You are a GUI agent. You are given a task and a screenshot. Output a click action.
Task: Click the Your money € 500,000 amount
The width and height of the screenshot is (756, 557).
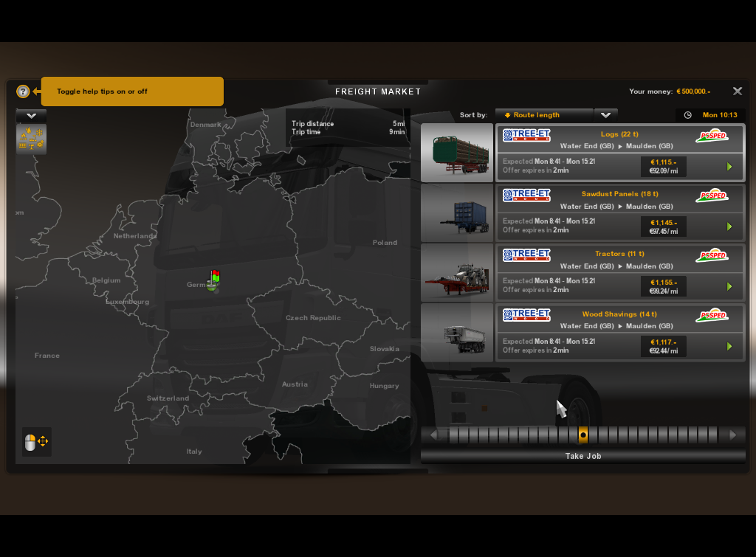point(693,91)
